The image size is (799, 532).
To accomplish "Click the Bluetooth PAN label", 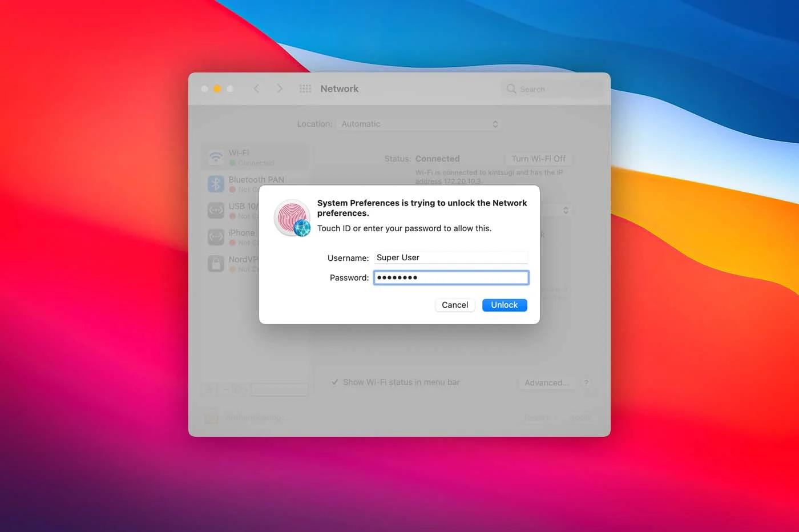I will (x=256, y=179).
